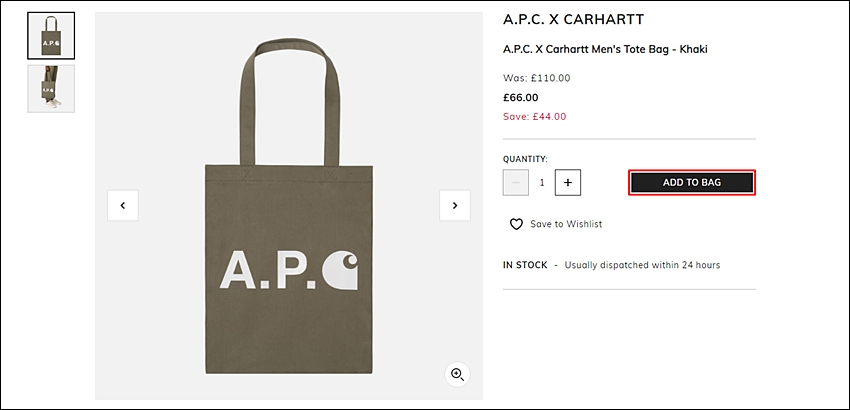Decrease quantity with the minus button
Image resolution: width=850 pixels, height=410 pixels.
point(516,183)
